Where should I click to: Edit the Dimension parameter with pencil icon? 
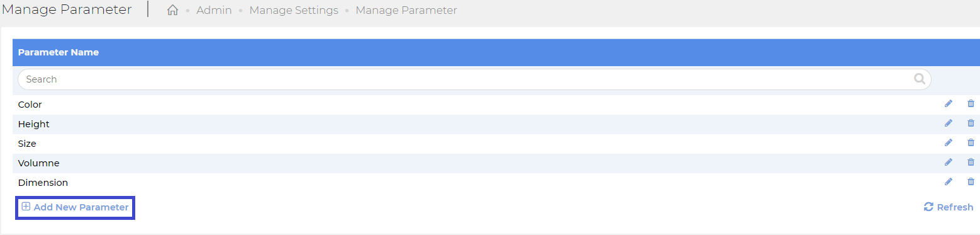pos(949,182)
